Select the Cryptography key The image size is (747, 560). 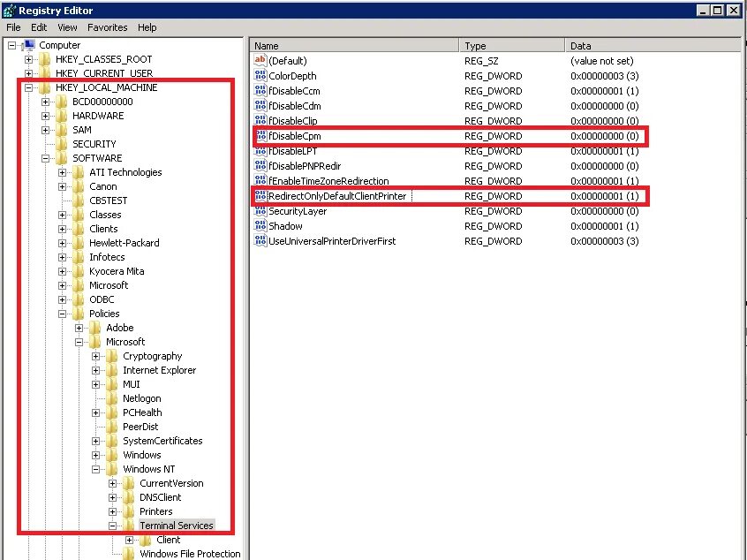click(153, 356)
